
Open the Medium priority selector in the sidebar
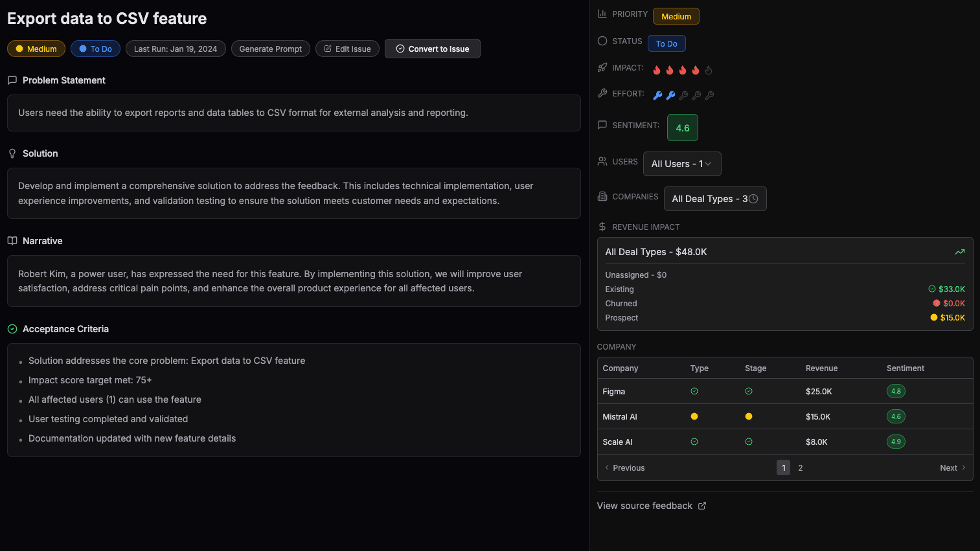point(676,16)
